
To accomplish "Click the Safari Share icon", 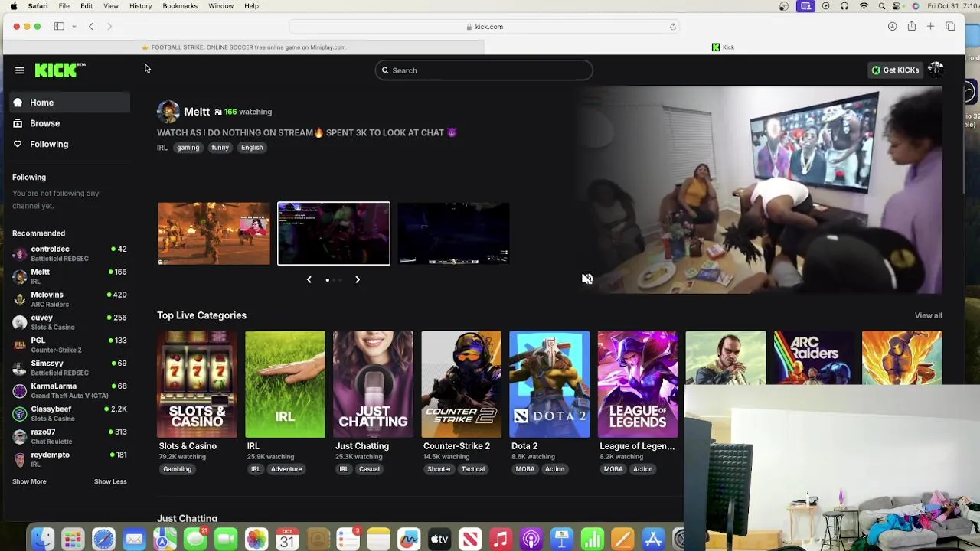I will (x=912, y=27).
